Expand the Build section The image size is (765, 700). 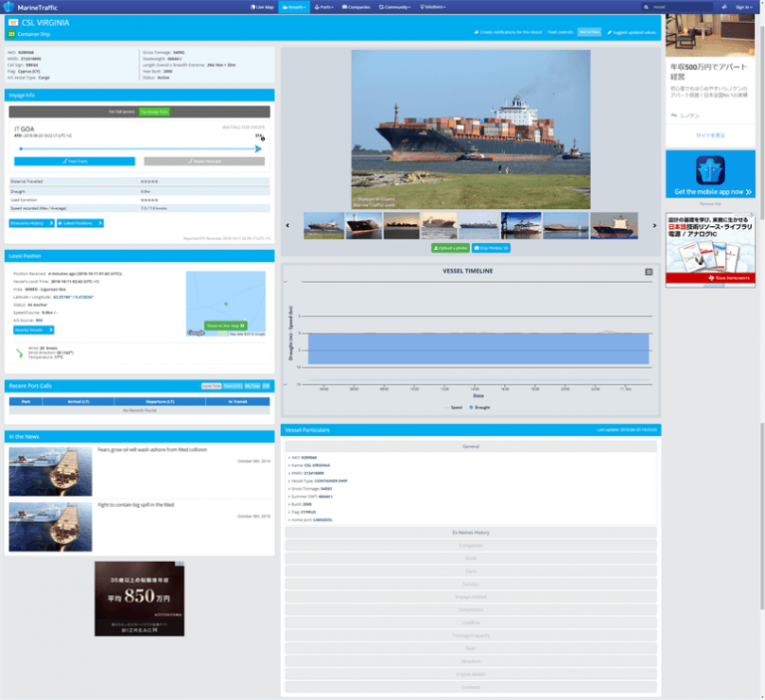[x=471, y=558]
